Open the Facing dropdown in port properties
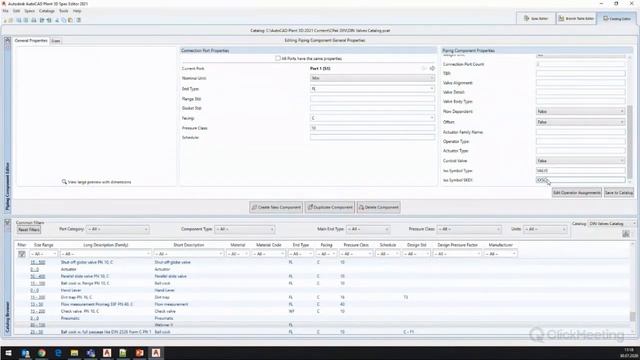This screenshot has height=360, width=640. 372,118
